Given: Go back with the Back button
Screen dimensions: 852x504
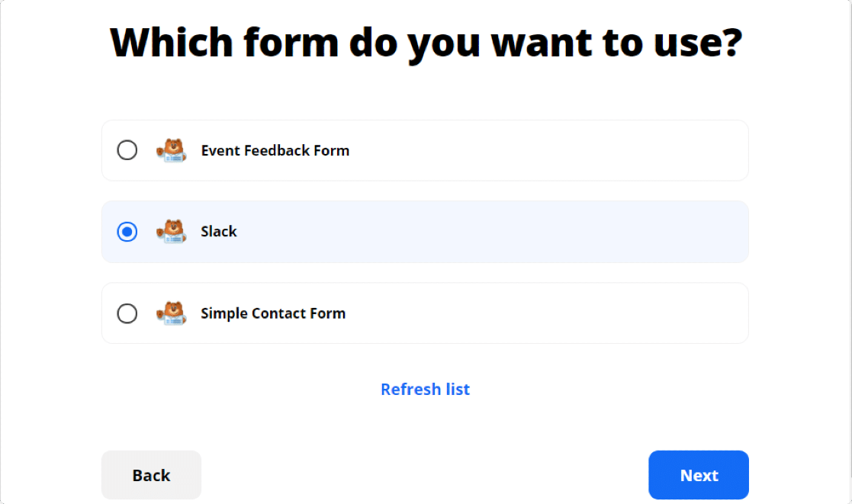Looking at the screenshot, I should (x=151, y=475).
